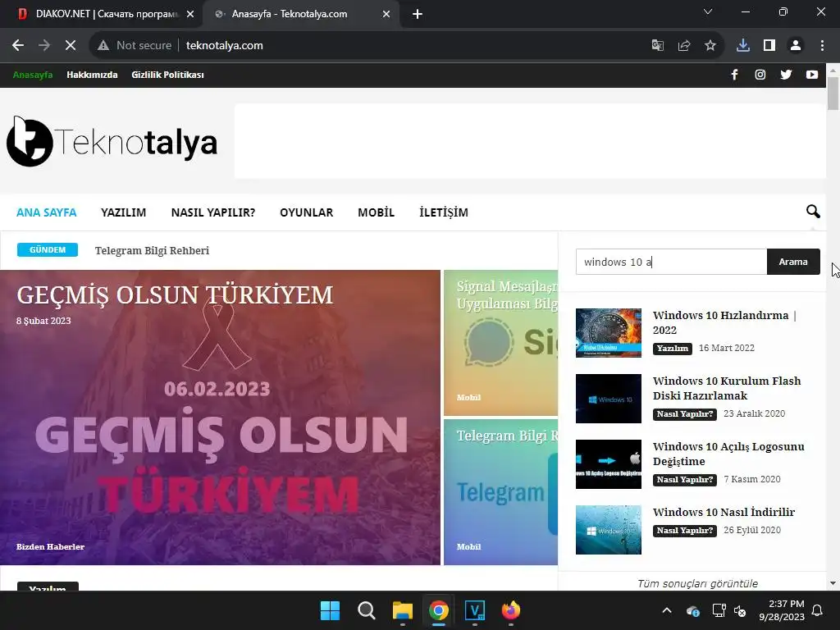Screen dimensions: 840x630
Task: Open Telegram Bilgi Rehberi ticker headline
Action: click(x=152, y=251)
